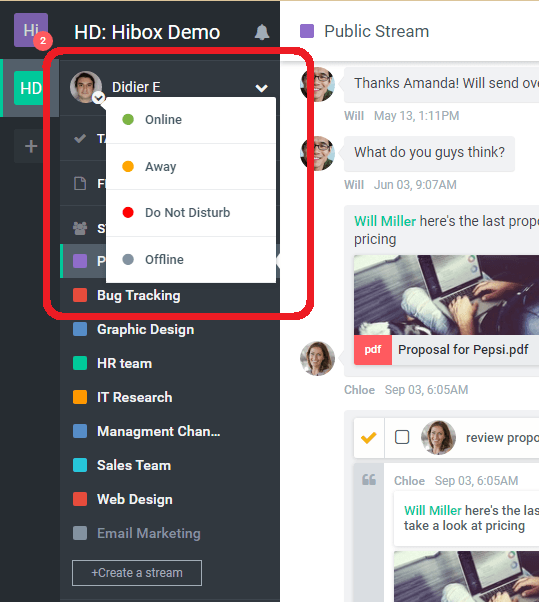The width and height of the screenshot is (539, 602).
Task: Open the laptop image preview thumbnail
Action: click(446, 295)
